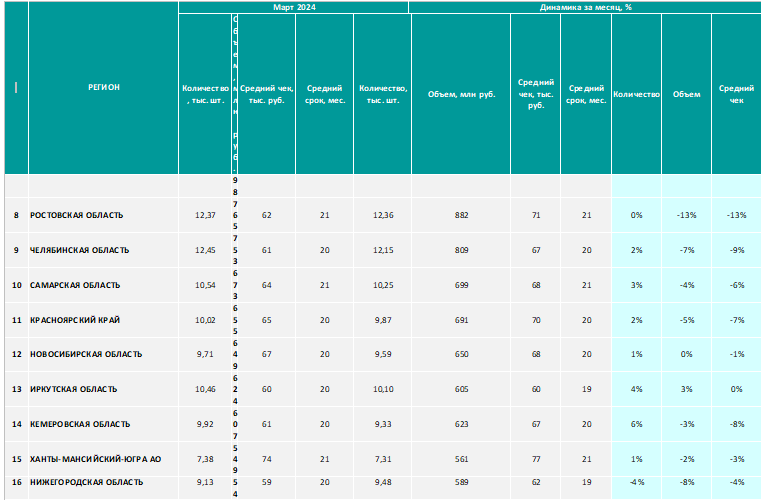Select the cell with value 10,02
Screen dimensions: 761x500
205,320
